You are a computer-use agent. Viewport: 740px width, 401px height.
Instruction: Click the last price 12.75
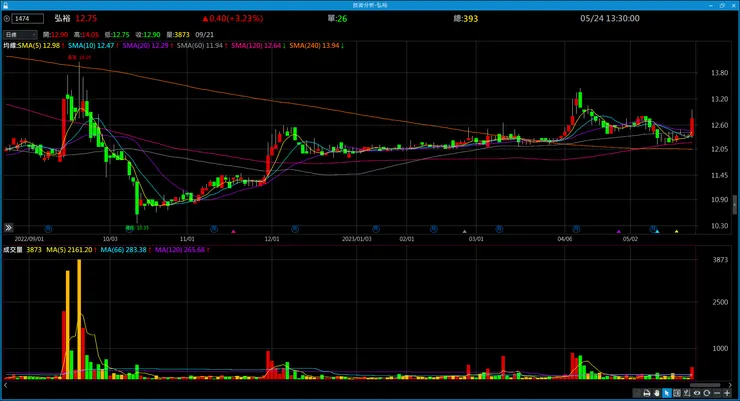pyautogui.click(x=86, y=18)
